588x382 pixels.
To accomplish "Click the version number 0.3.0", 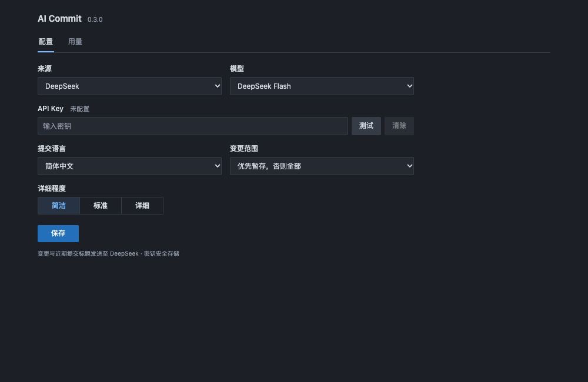I will pyautogui.click(x=95, y=19).
